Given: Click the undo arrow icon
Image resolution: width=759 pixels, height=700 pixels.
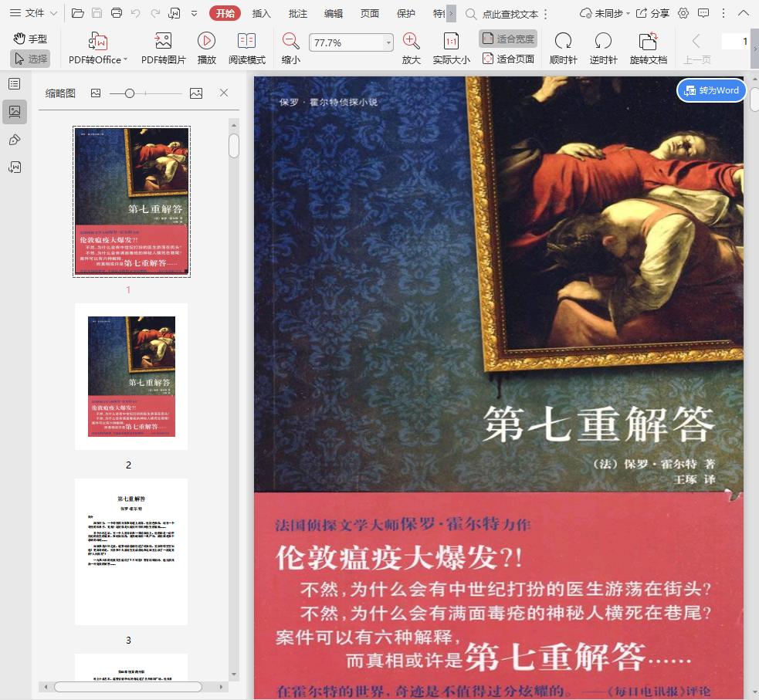Looking at the screenshot, I should coord(136,13).
